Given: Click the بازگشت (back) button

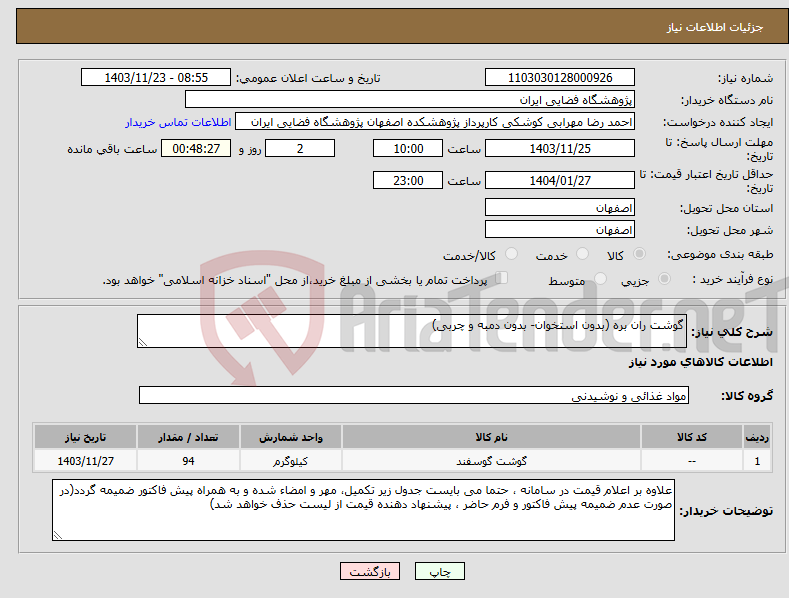Looking at the screenshot, I should pos(370,572).
